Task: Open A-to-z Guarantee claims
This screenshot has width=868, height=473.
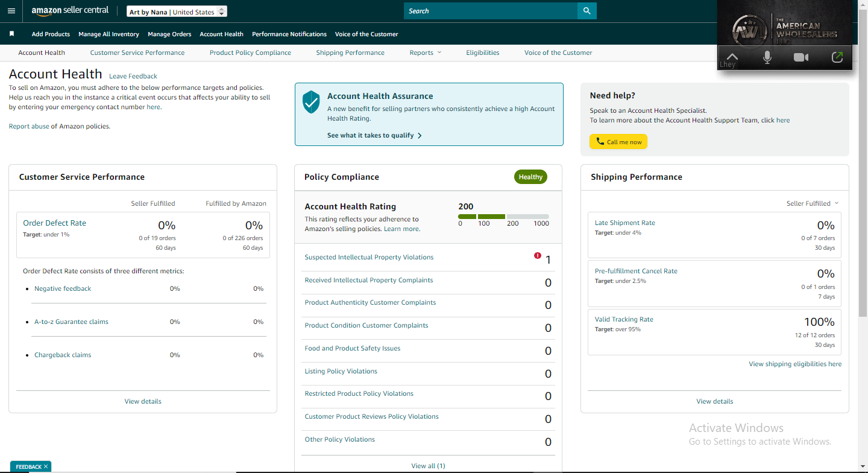Action: tap(71, 322)
